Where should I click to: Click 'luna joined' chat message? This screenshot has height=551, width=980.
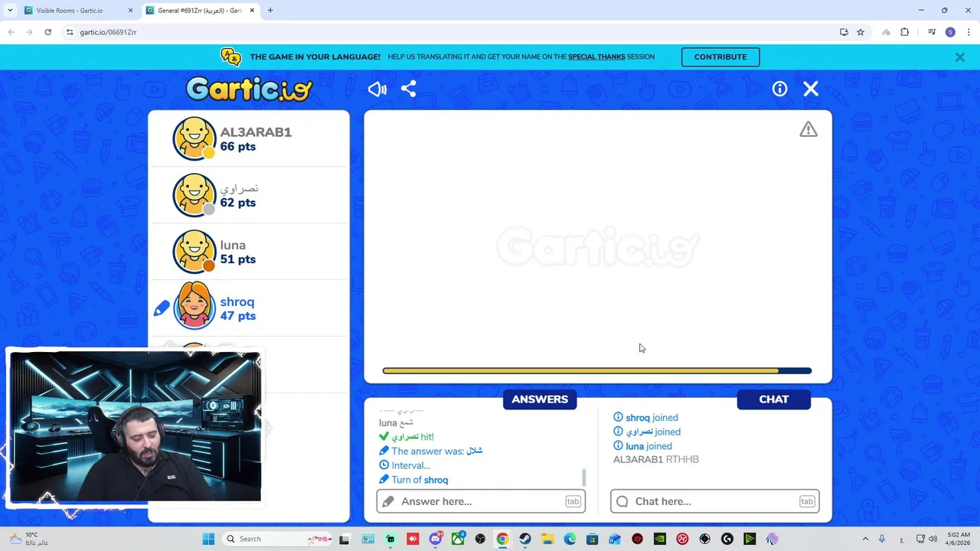(x=642, y=446)
